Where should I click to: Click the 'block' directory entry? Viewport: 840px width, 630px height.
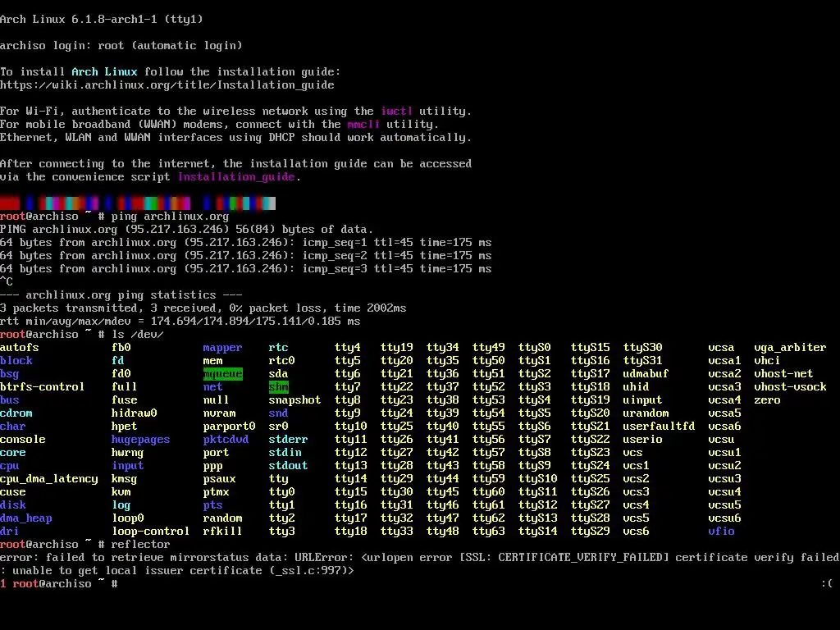[16, 361]
